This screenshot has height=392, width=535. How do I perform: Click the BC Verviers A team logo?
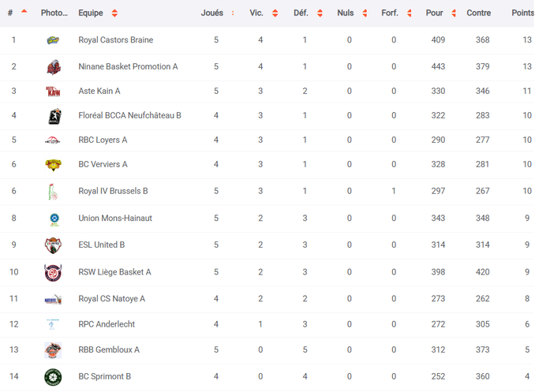[53, 165]
